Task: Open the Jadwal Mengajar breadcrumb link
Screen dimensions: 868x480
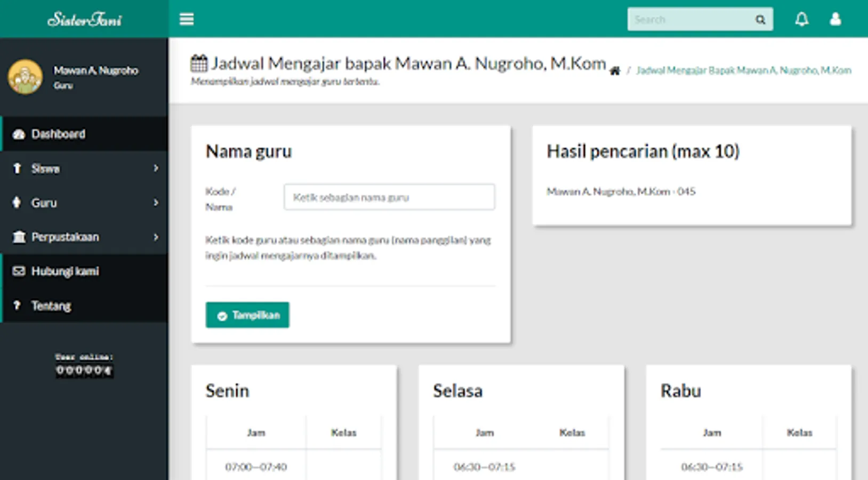Action: [744, 70]
